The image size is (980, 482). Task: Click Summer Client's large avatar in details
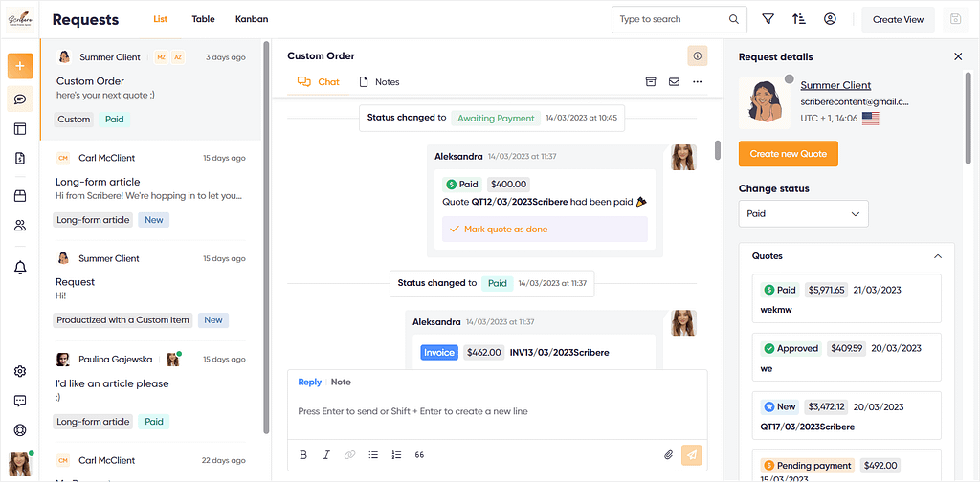pos(765,103)
